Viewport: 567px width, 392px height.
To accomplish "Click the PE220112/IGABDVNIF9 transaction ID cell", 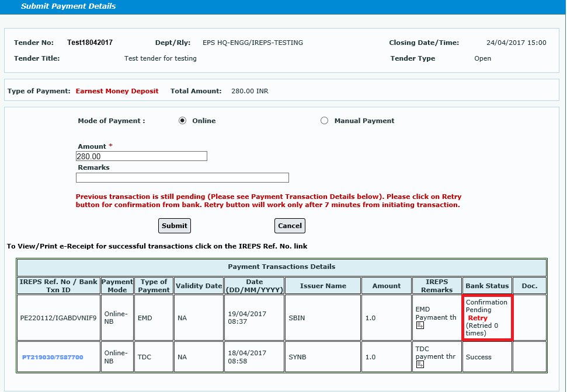I will [58, 317].
